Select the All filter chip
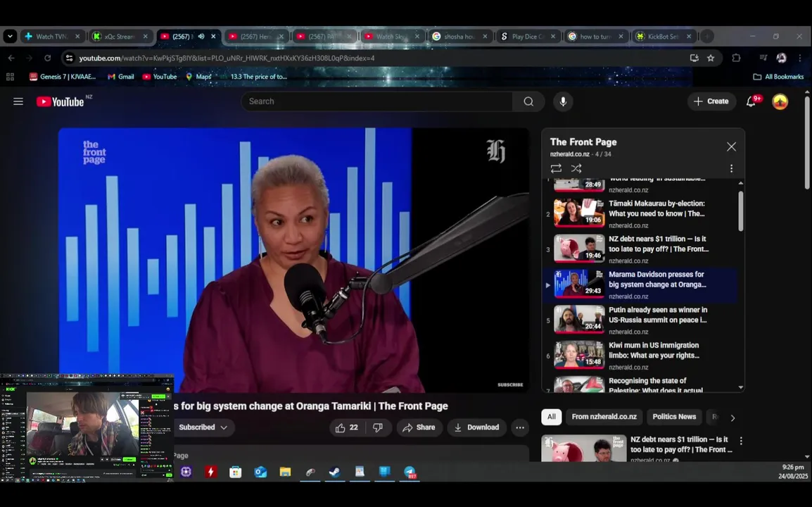The height and width of the screenshot is (507, 812). click(x=551, y=417)
